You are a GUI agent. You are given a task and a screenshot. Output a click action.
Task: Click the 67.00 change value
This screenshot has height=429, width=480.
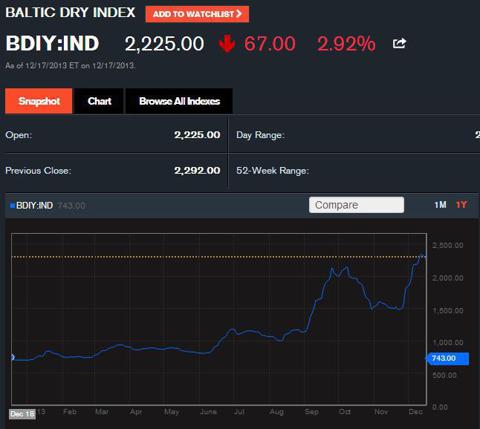270,44
